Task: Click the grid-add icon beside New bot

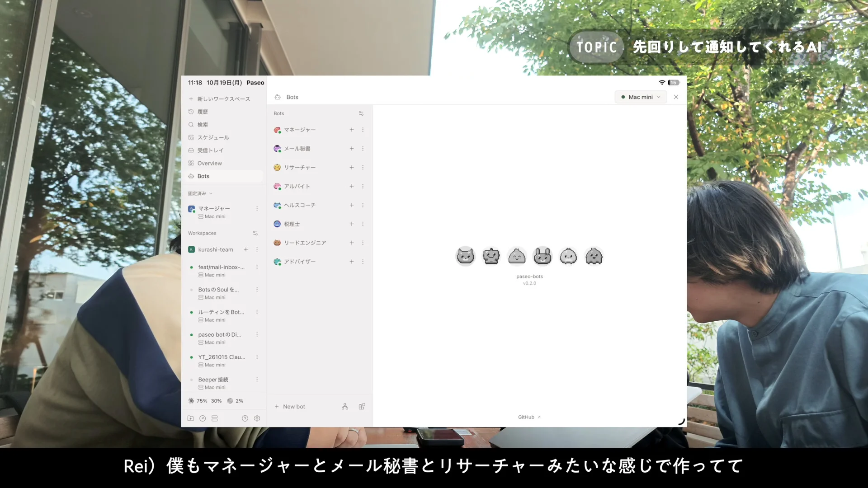Action: click(x=362, y=407)
